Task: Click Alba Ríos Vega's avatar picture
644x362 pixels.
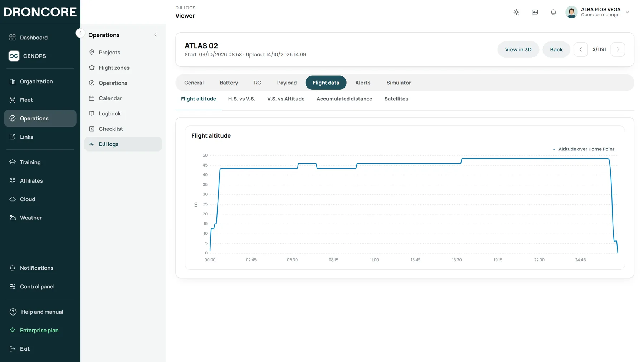Action: (571, 12)
